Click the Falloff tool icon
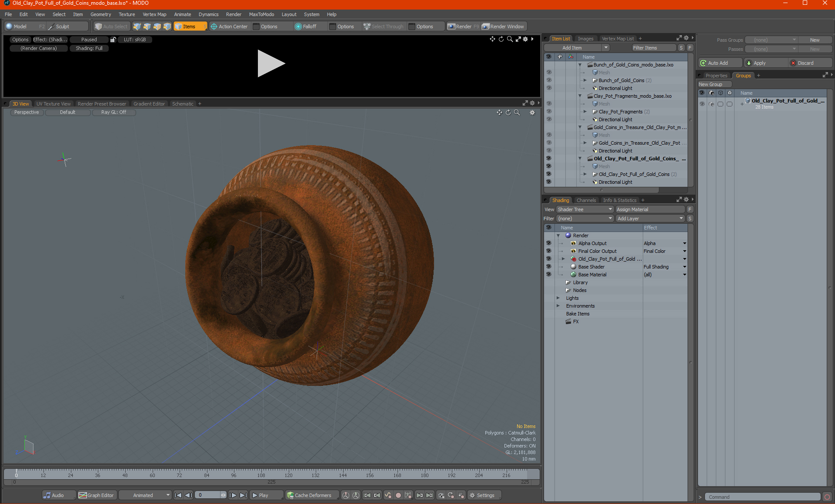The image size is (835, 504). coord(298,27)
